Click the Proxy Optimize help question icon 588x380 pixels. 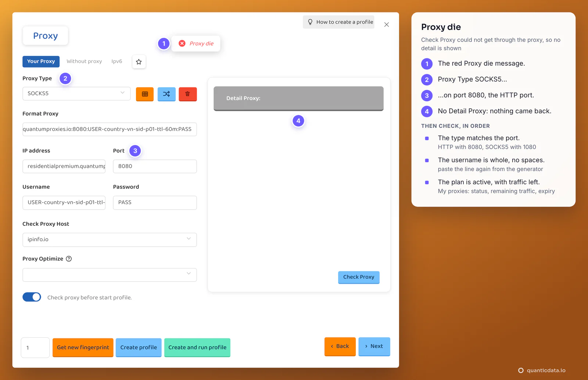click(69, 259)
